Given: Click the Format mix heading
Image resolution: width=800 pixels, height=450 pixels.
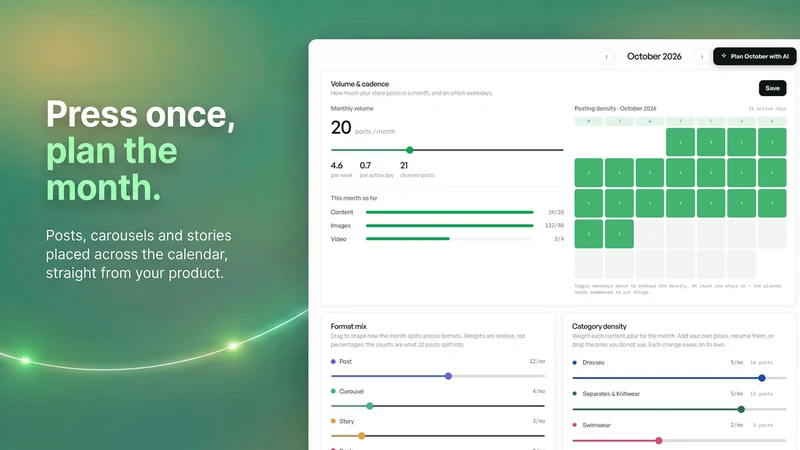Looking at the screenshot, I should 348,326.
